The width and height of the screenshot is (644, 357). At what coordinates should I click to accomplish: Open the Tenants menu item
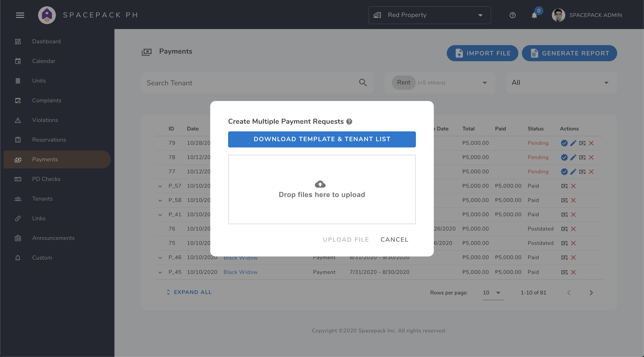click(42, 198)
